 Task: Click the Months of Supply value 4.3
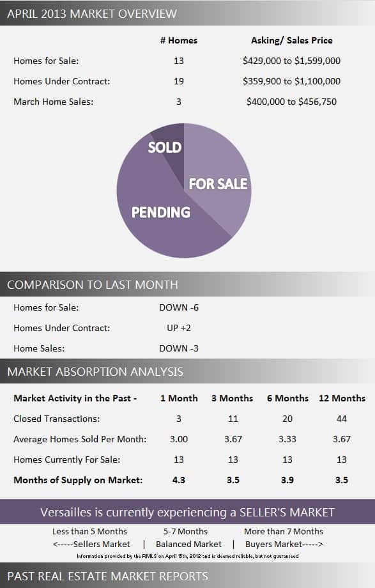pos(179,480)
